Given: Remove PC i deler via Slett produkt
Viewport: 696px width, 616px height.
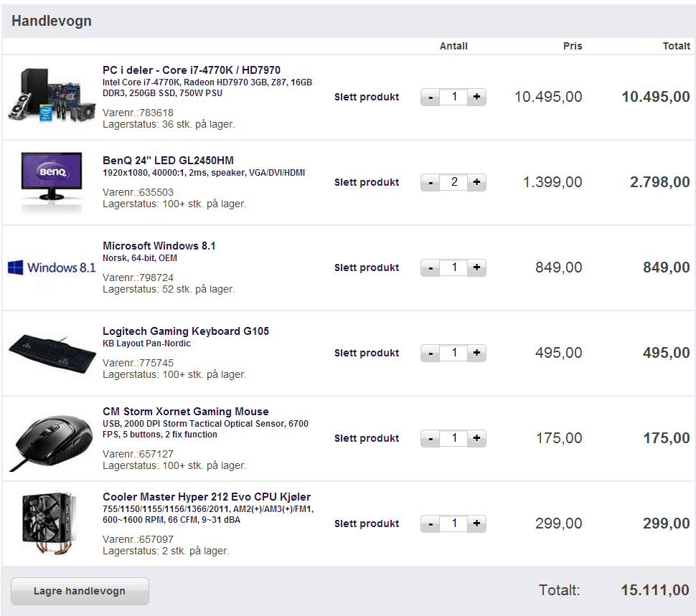Looking at the screenshot, I should click(x=367, y=97).
